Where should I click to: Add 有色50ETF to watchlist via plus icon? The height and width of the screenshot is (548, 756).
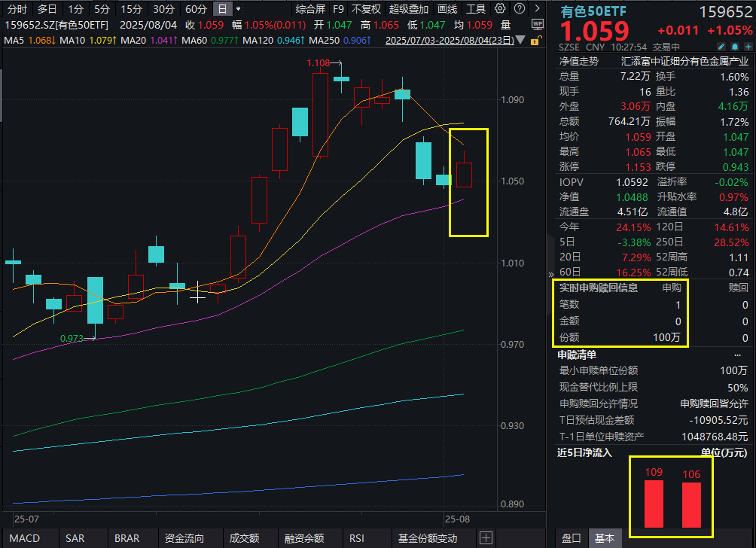coord(747,47)
